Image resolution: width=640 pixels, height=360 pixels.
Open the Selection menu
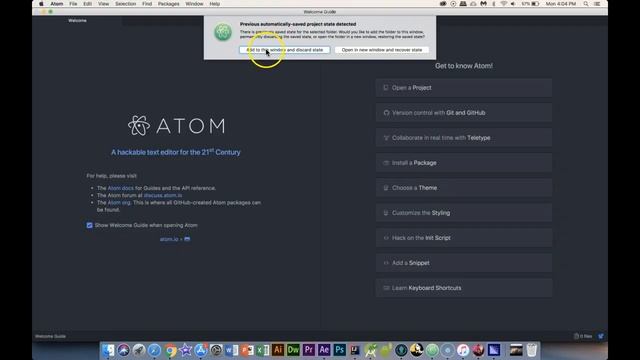(x=125, y=4)
